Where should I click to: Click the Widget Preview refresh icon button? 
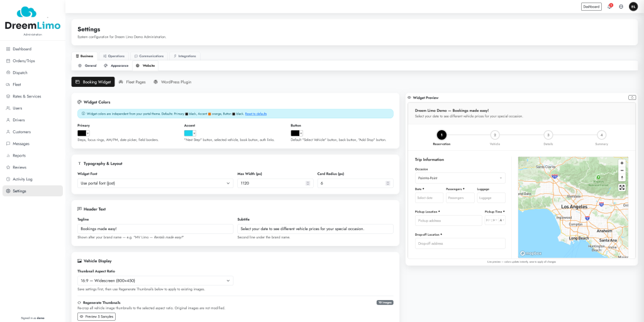click(632, 97)
